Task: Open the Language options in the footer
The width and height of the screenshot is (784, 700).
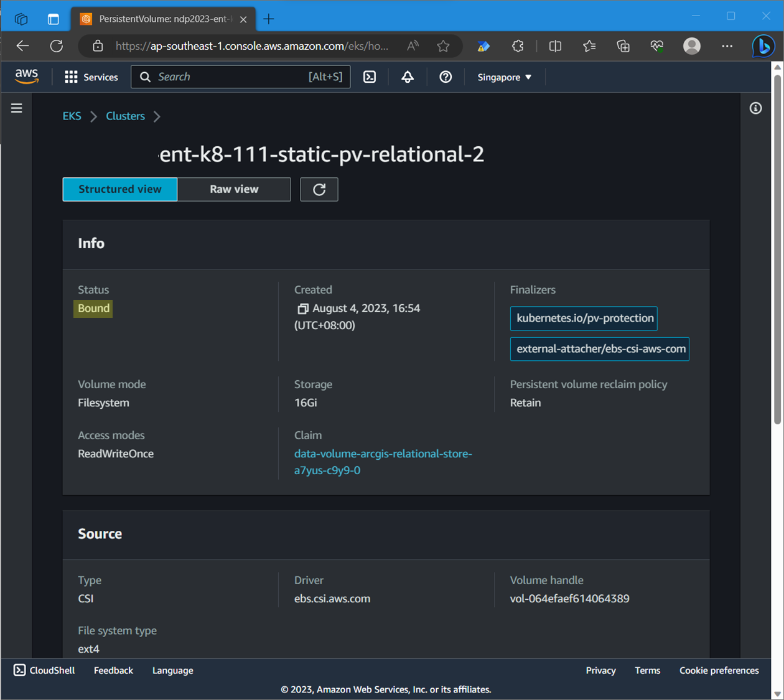Action: click(x=172, y=670)
